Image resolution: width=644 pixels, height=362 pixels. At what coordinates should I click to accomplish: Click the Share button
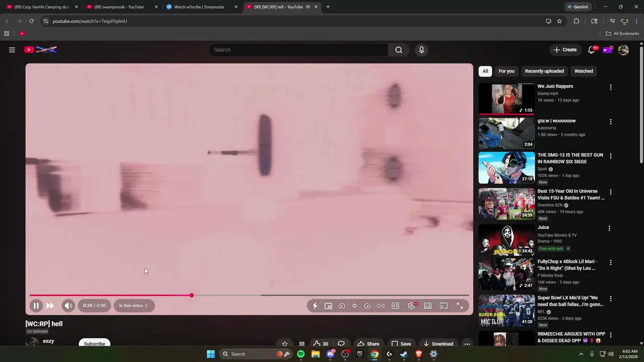(368, 344)
